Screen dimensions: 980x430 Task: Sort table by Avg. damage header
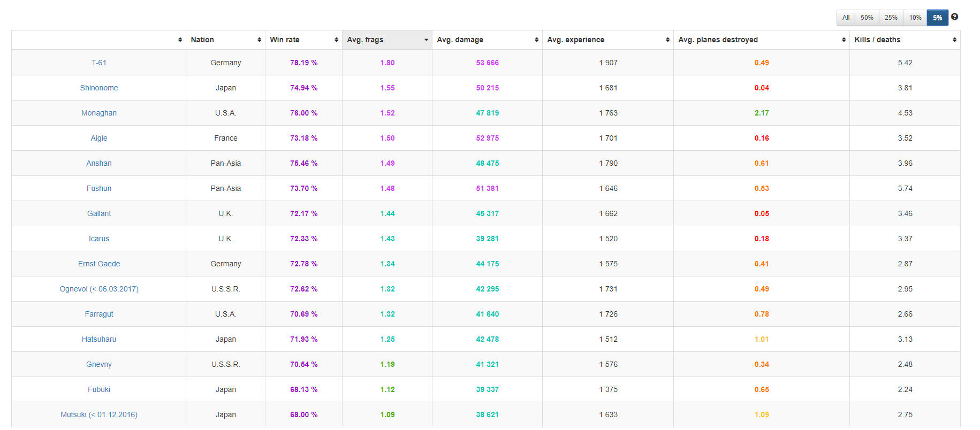coord(460,40)
